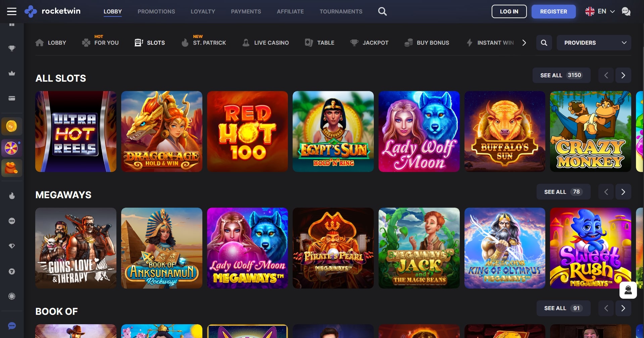Open the Red Hot 100 game thumbnail

[x=247, y=131]
